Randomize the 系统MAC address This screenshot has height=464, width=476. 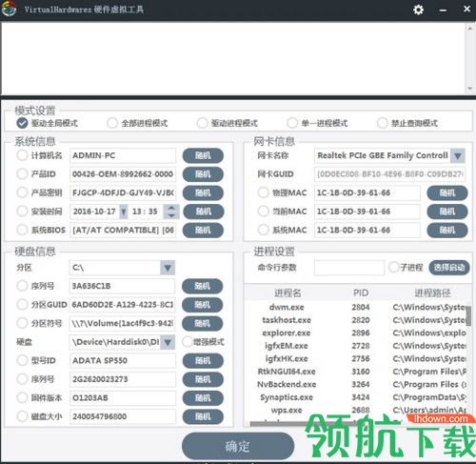click(x=447, y=230)
